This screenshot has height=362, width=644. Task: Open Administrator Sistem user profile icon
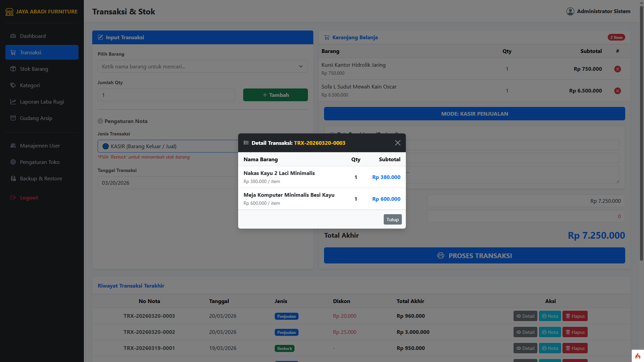(x=570, y=11)
